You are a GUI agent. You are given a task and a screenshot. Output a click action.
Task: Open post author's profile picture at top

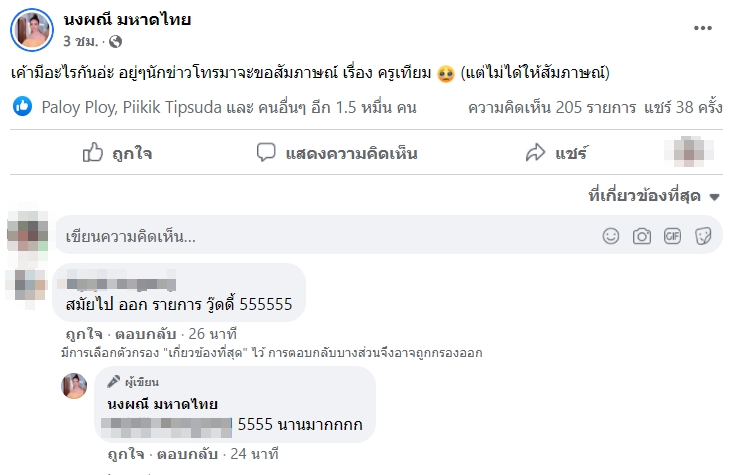pos(30,30)
